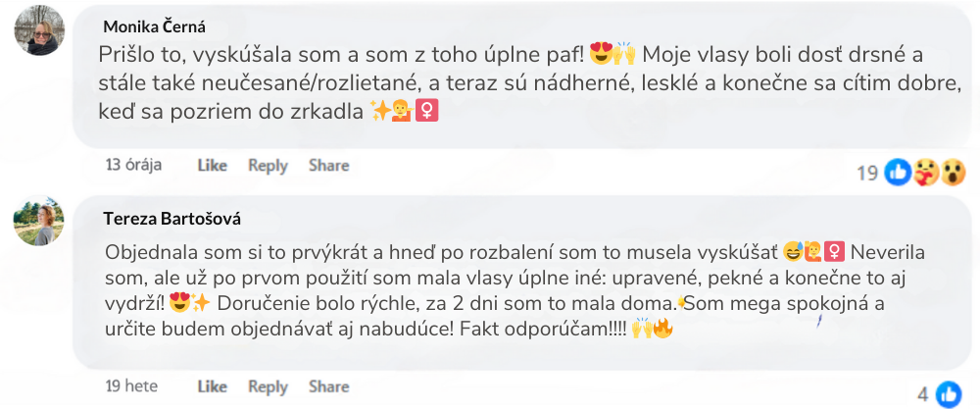Viewport: 980px width, 409px height.
Task: Share Monika Černá's comment
Action: coord(328,166)
